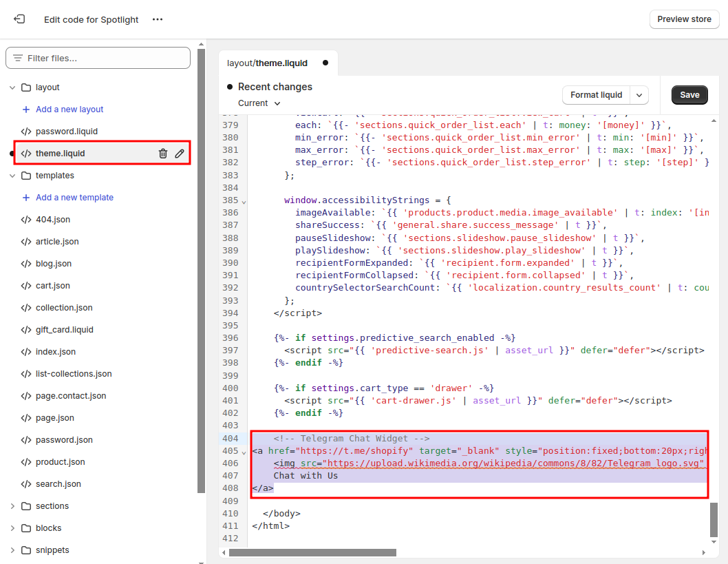Open cart.json template file

(x=53, y=286)
